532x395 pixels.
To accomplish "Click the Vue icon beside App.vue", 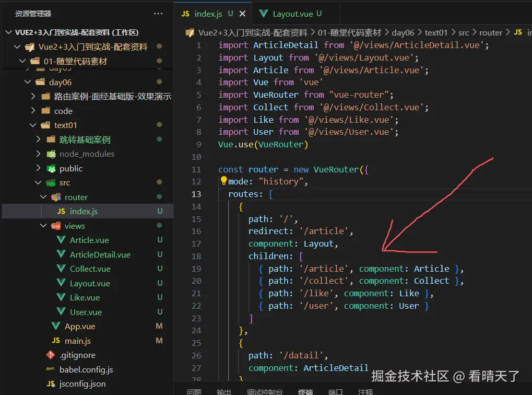I will point(56,326).
